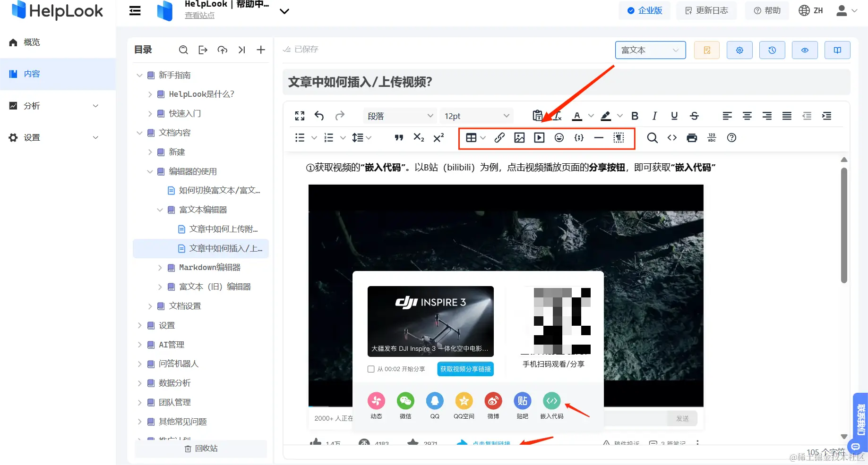Expand the bullet list style arrow
868x465 pixels.
click(x=314, y=138)
